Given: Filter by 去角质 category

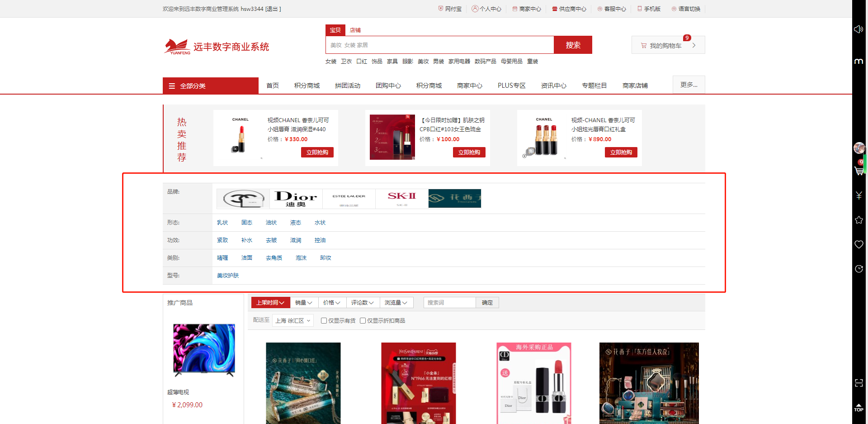Looking at the screenshot, I should pyautogui.click(x=274, y=258).
